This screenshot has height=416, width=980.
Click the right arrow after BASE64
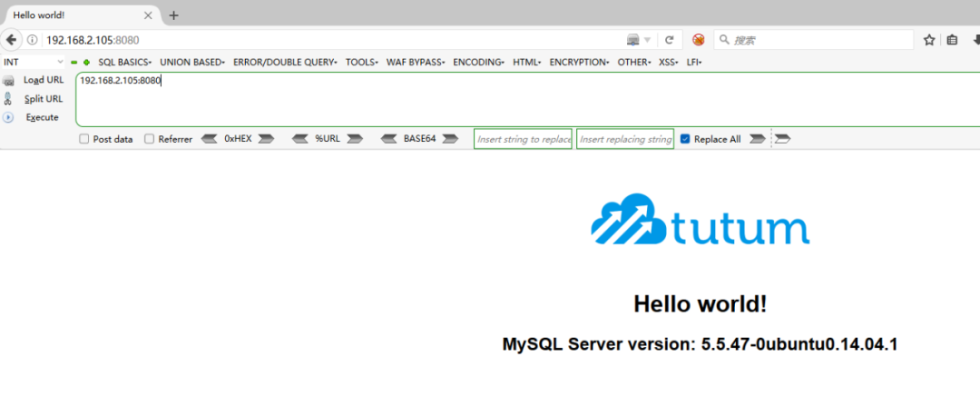point(450,139)
